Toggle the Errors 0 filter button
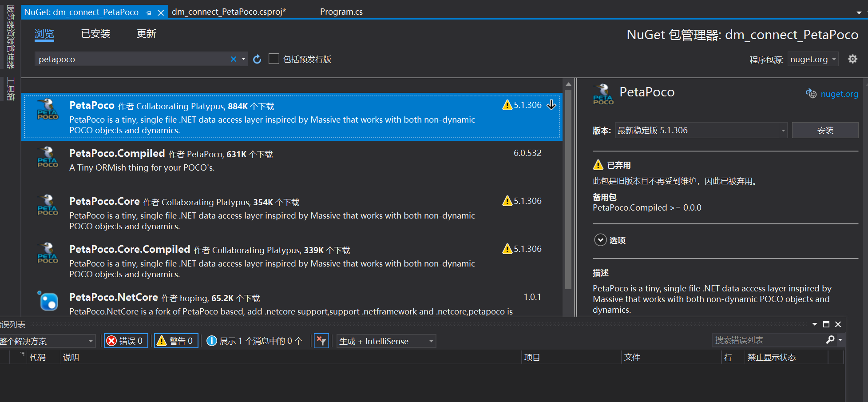Image resolution: width=868 pixels, height=402 pixels. tap(126, 341)
